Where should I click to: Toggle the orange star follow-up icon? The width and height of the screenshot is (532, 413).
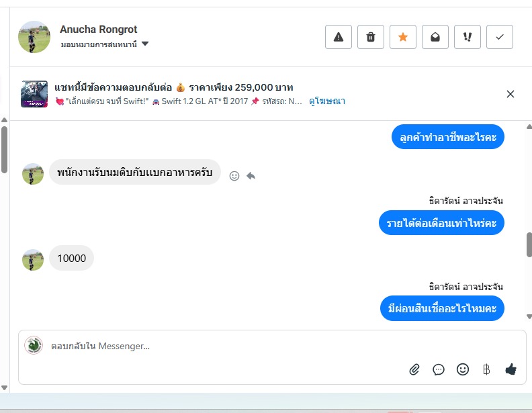click(403, 37)
